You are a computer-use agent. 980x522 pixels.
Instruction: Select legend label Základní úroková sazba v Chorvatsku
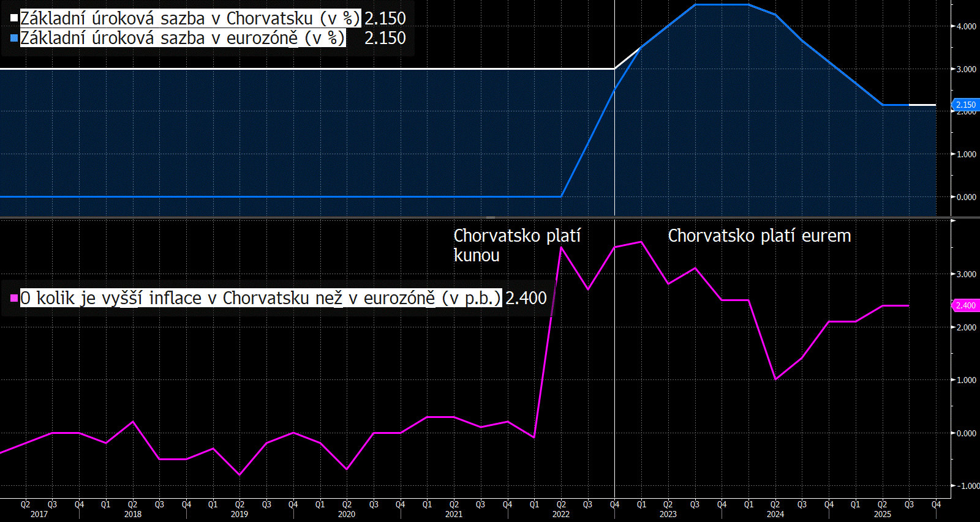(190, 18)
